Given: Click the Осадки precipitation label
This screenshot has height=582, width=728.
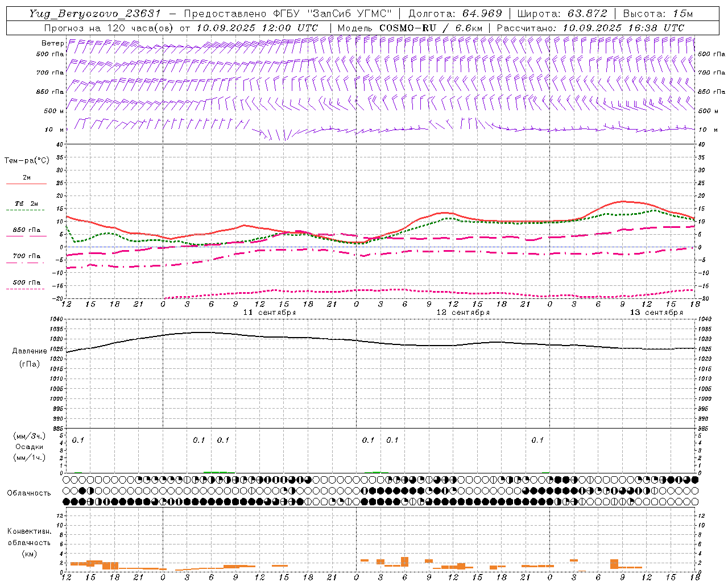Looking at the screenshot, I should pos(29,447).
